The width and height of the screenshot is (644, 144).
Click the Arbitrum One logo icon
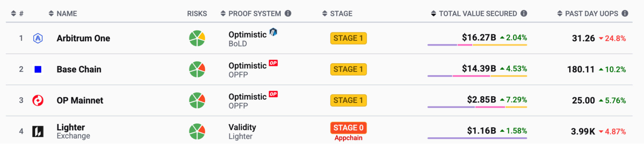coord(38,38)
